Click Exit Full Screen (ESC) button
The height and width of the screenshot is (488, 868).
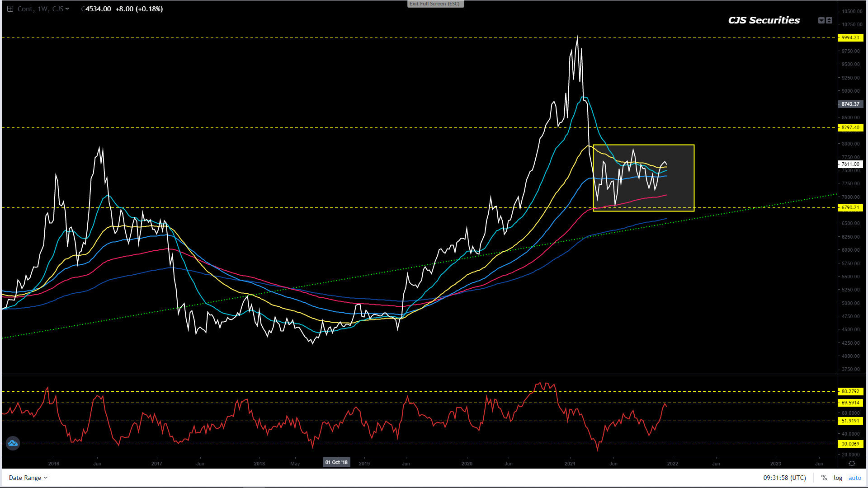[435, 4]
